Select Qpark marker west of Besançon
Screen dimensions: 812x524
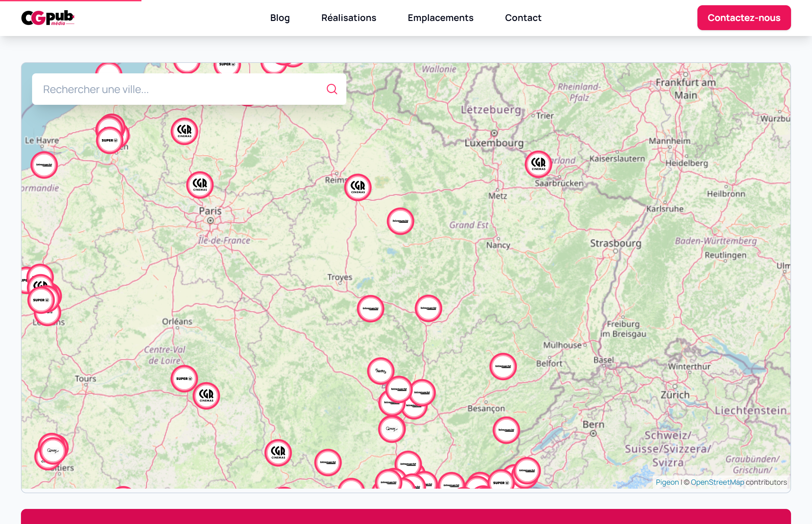point(392,429)
